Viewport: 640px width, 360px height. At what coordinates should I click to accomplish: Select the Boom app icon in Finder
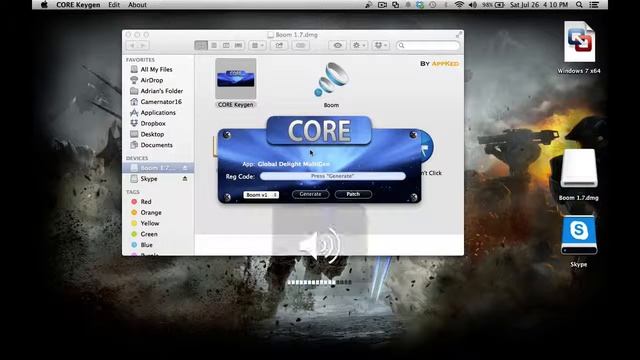coord(331,80)
